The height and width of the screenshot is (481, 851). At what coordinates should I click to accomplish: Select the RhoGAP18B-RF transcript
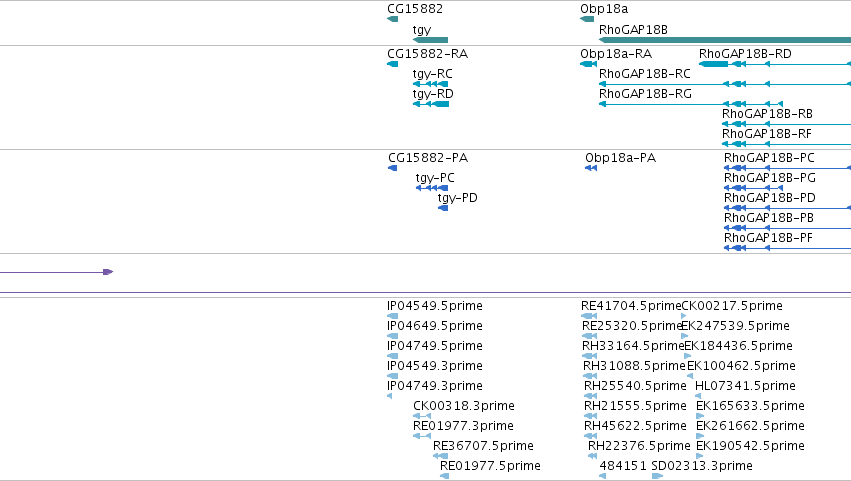[x=786, y=144]
